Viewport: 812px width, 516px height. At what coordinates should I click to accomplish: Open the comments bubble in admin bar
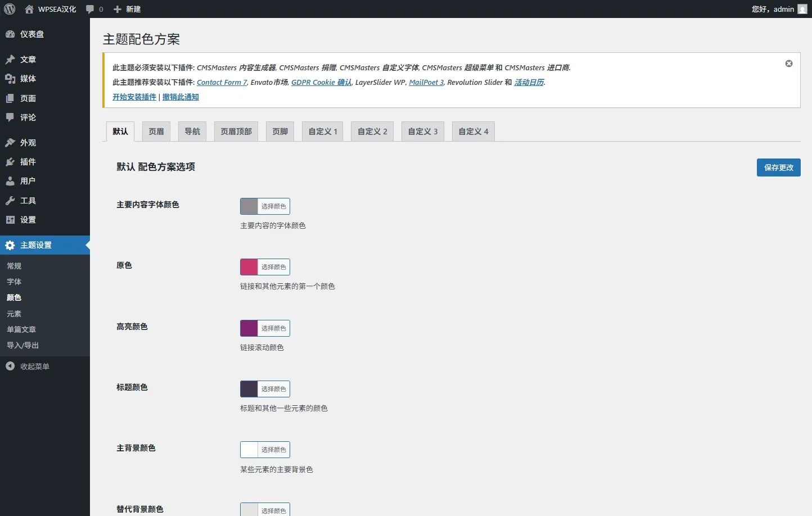[94, 9]
